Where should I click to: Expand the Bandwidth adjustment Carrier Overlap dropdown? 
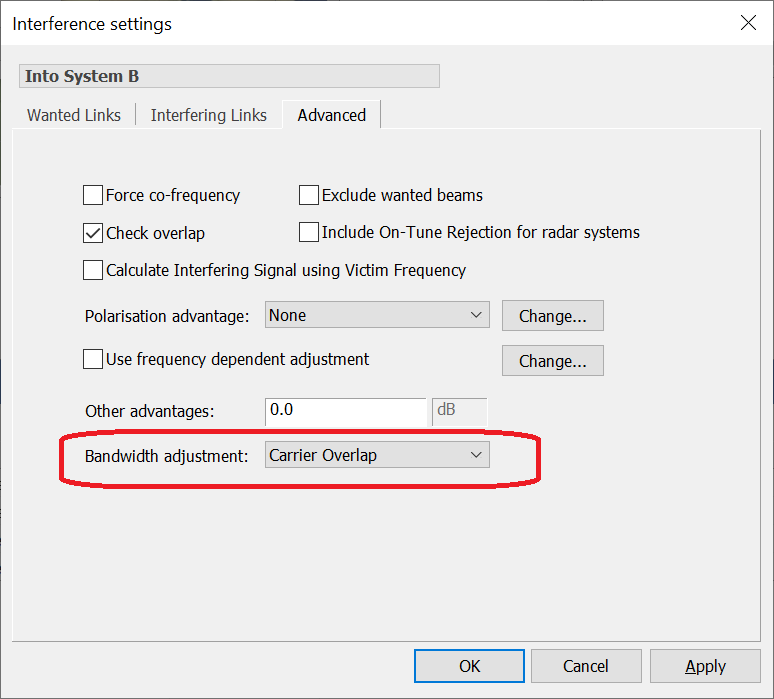point(377,455)
